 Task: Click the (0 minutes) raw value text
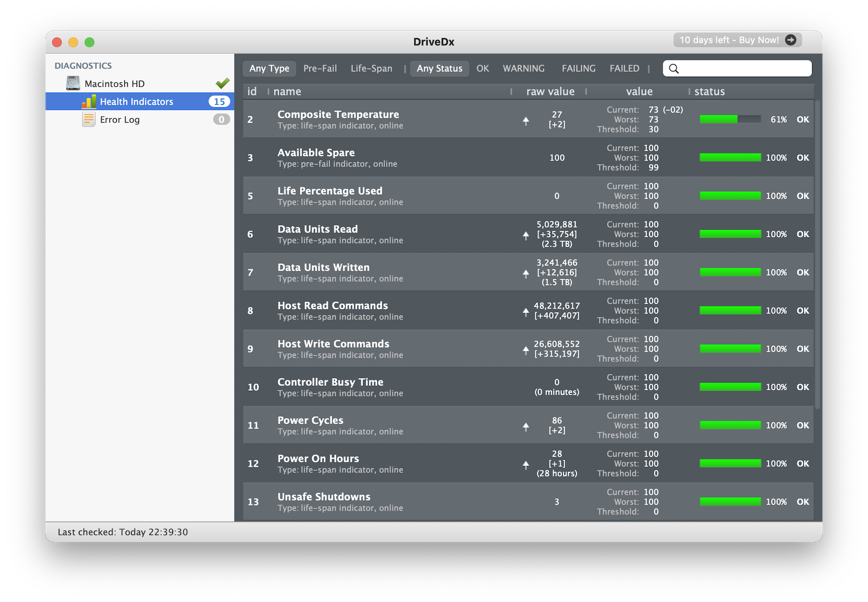pos(556,392)
